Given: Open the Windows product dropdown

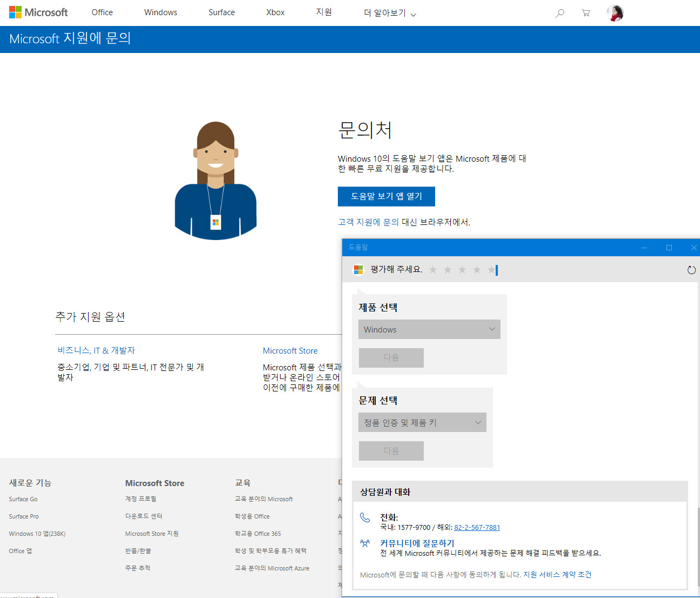Looking at the screenshot, I should coord(429,329).
